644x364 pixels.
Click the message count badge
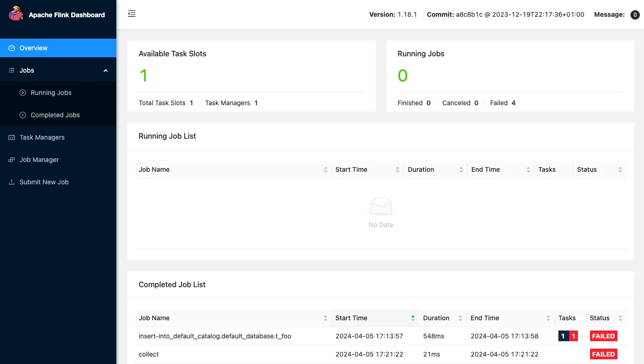pyautogui.click(x=635, y=15)
